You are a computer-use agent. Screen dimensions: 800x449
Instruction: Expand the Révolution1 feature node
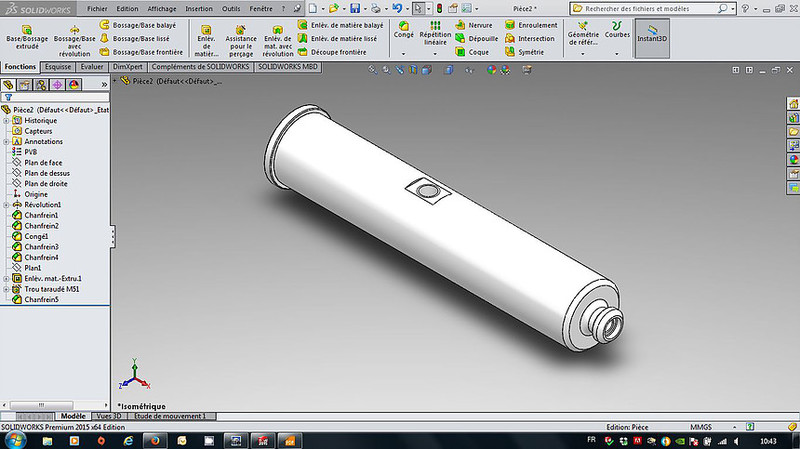click(x=6, y=204)
